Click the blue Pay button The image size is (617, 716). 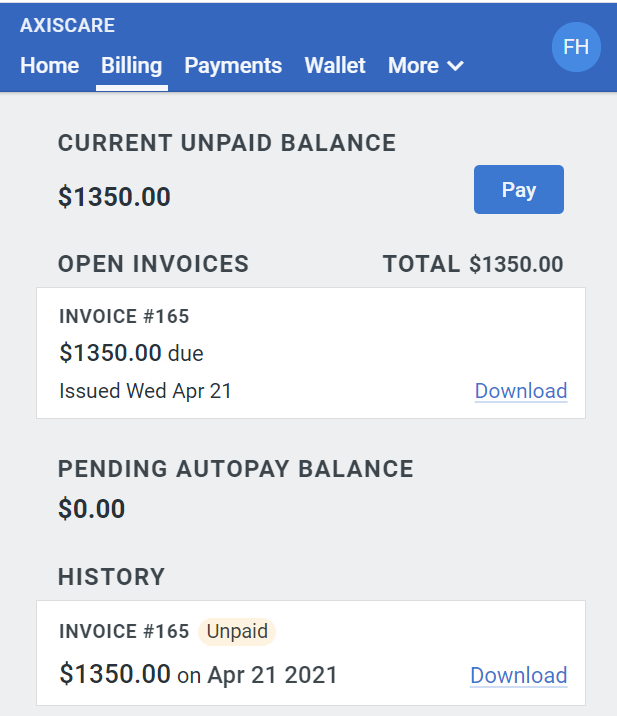pyautogui.click(x=519, y=190)
